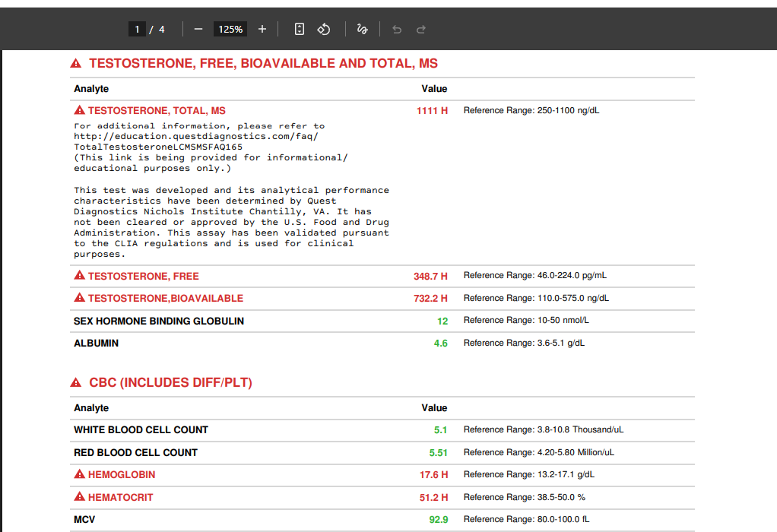Click the MCV value 92.9
The width and height of the screenshot is (777, 532).
click(439, 520)
